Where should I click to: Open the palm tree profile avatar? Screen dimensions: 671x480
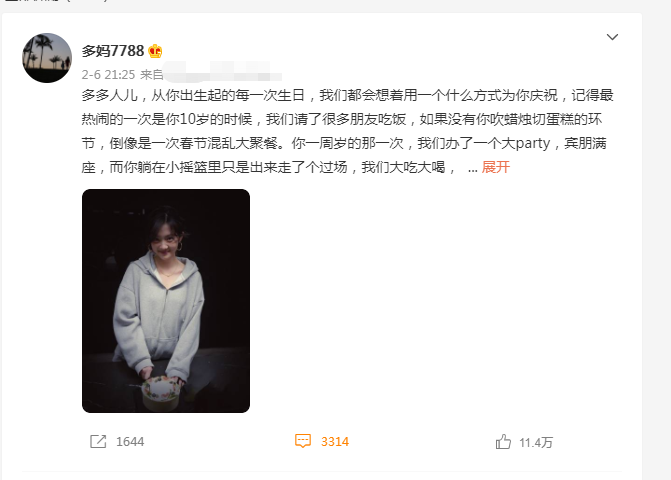(47, 58)
